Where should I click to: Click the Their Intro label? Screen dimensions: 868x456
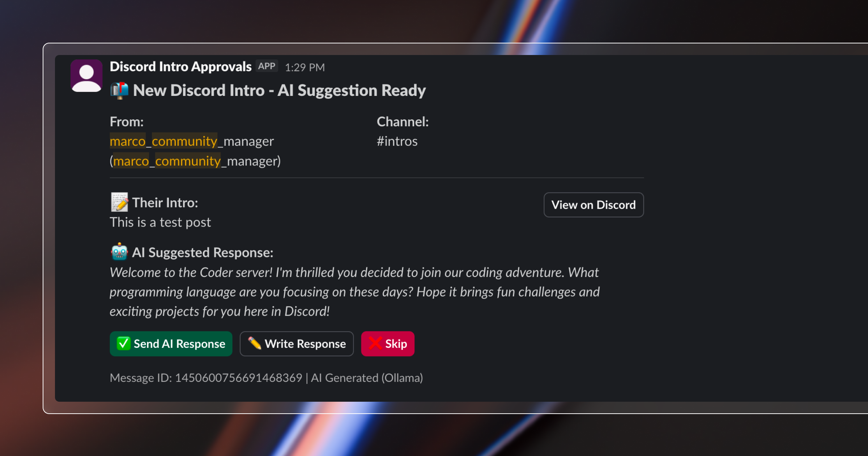point(165,203)
